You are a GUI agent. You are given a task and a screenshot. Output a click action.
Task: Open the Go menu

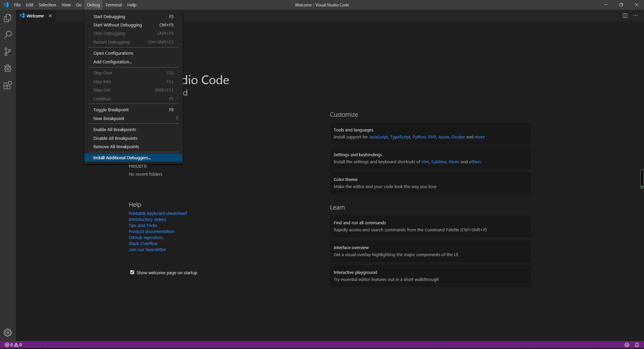79,5
